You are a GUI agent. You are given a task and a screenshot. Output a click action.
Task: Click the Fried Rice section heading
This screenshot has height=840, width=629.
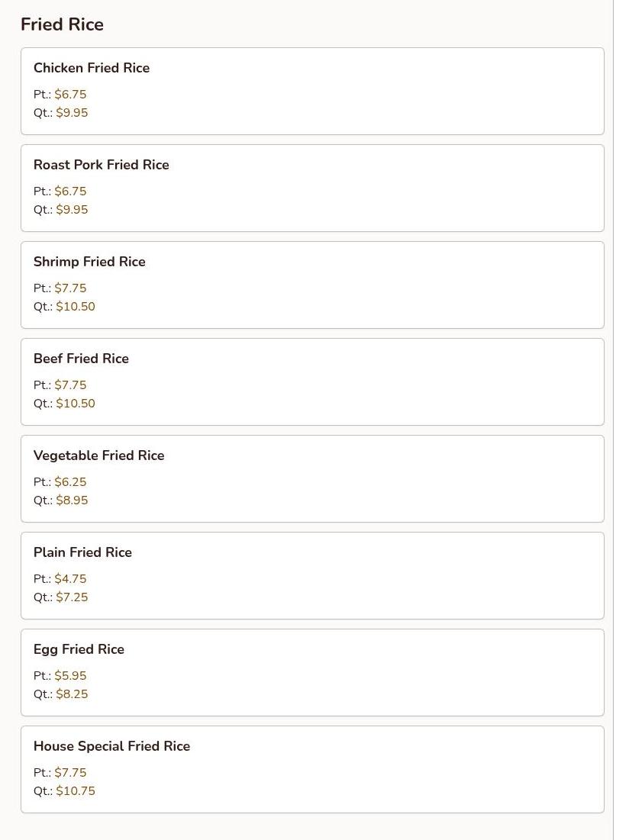click(62, 24)
